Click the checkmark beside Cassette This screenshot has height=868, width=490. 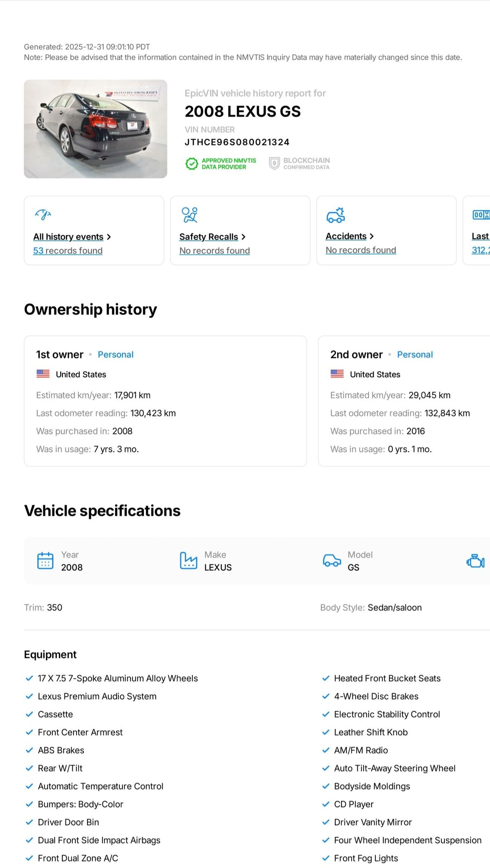tap(29, 714)
